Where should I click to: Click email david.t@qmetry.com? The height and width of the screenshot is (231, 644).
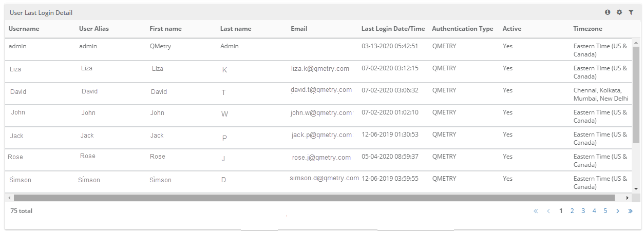[x=321, y=90]
